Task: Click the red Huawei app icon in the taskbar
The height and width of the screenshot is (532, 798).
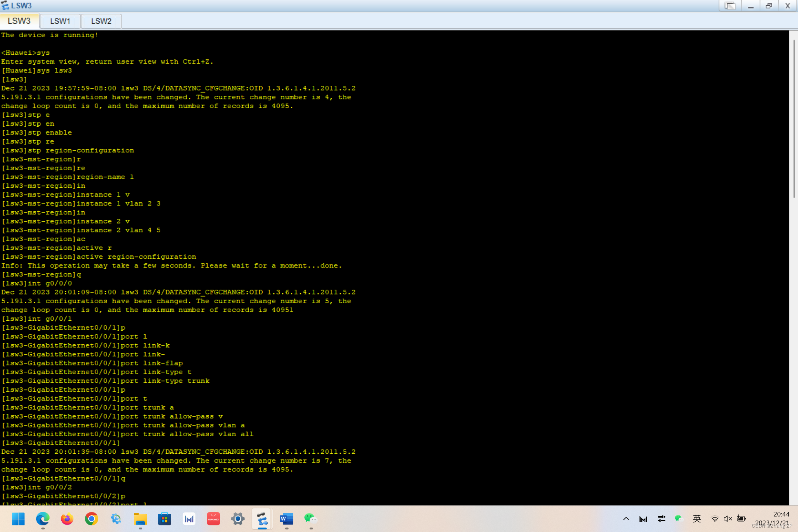Action: point(213,519)
